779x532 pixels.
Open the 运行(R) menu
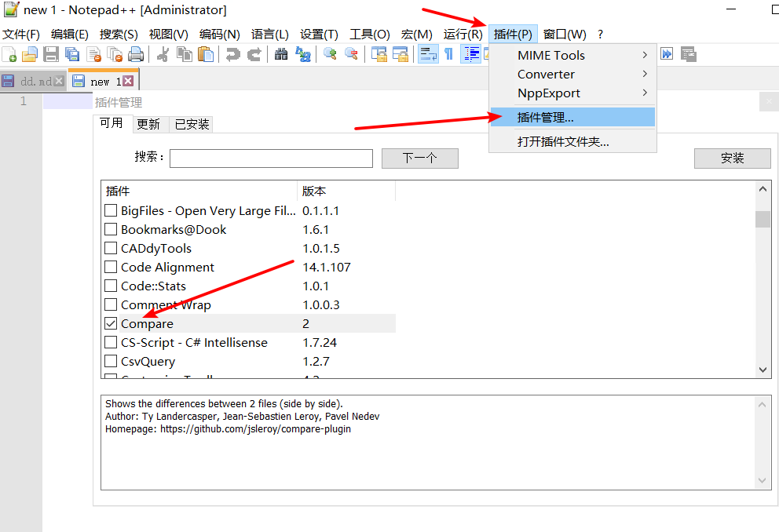[463, 35]
